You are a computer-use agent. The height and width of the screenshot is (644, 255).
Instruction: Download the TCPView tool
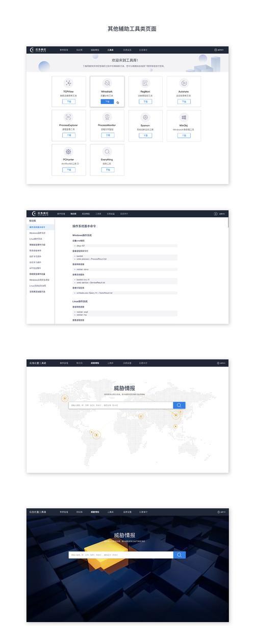(68, 101)
